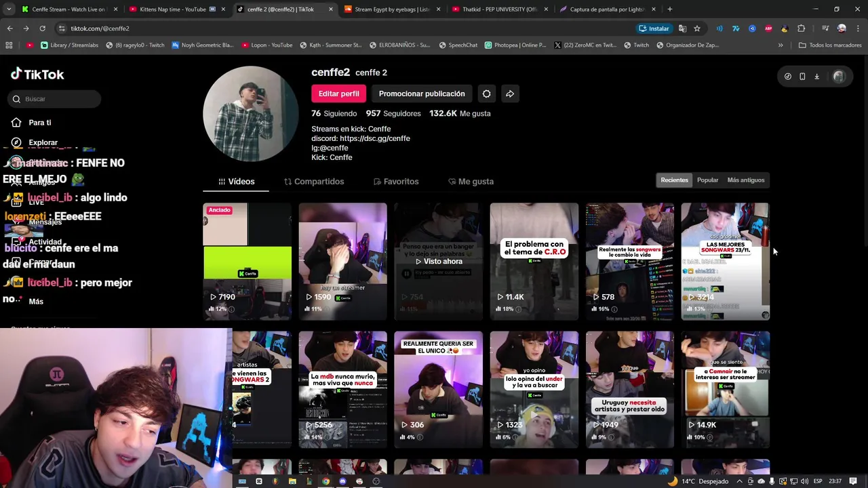Click the Instalar app button
Screen dimensions: 868x488
coord(654,28)
